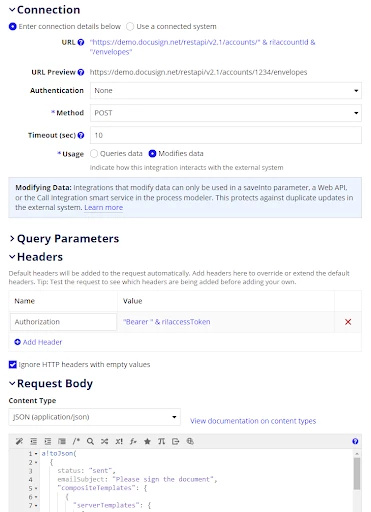This screenshot has height=512, width=371.
Task: Click the URL Preview text value
Action: [x=198, y=72]
